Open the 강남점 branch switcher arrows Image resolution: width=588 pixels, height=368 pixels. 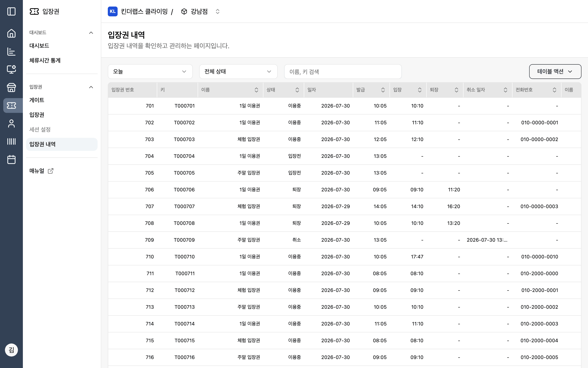[x=218, y=11]
